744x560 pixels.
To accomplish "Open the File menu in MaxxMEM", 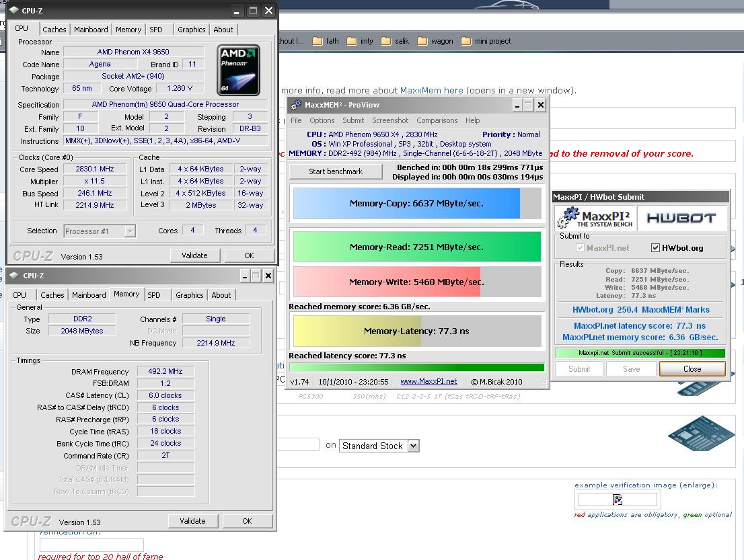I will point(296,120).
